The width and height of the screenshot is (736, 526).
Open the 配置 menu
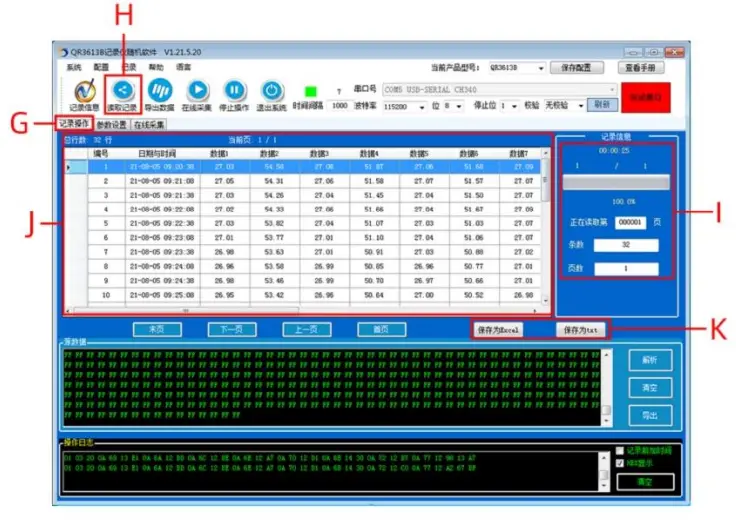point(101,68)
